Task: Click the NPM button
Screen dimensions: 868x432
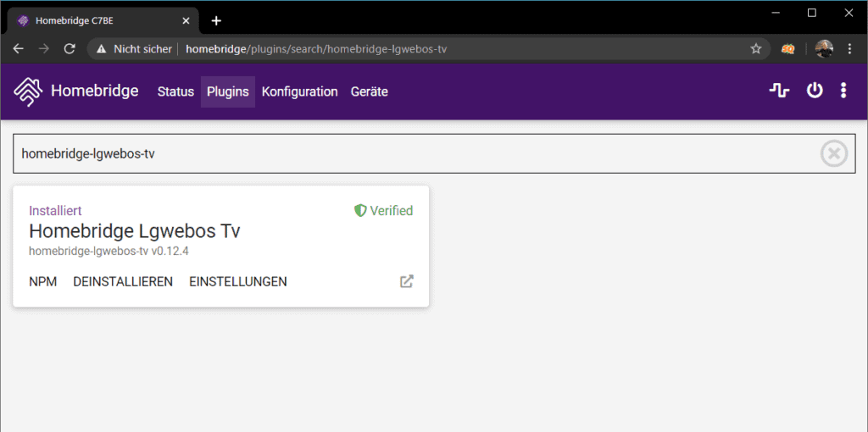Action: point(42,281)
